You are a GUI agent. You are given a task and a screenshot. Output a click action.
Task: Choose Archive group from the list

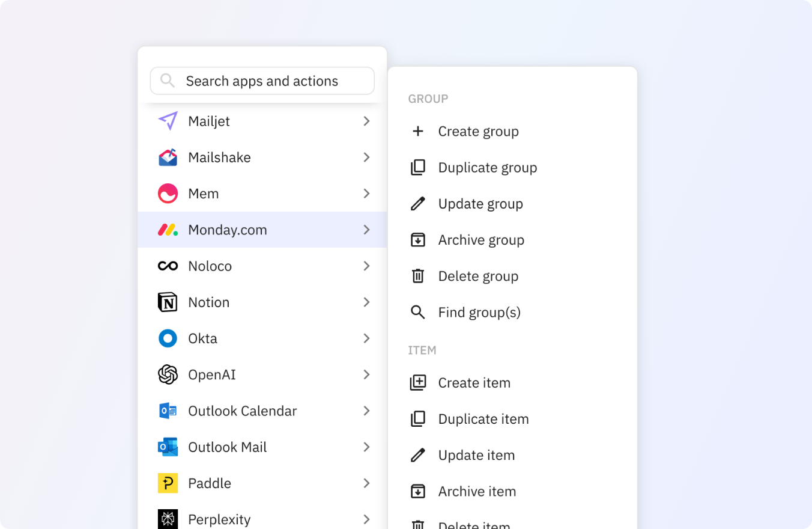coord(480,240)
